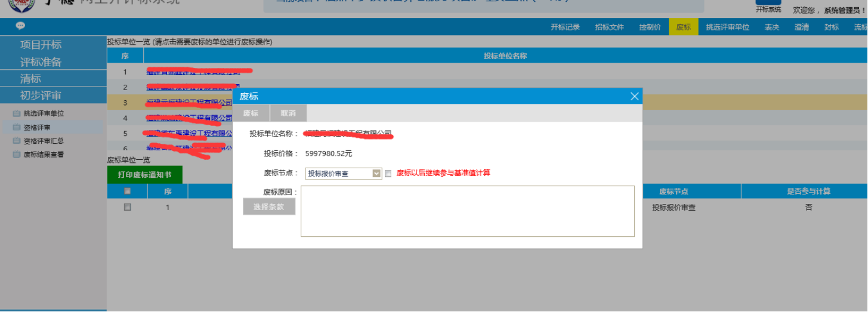Close the 废标 dialog with the X icon
Screen dimensions: 868x312
click(x=634, y=96)
